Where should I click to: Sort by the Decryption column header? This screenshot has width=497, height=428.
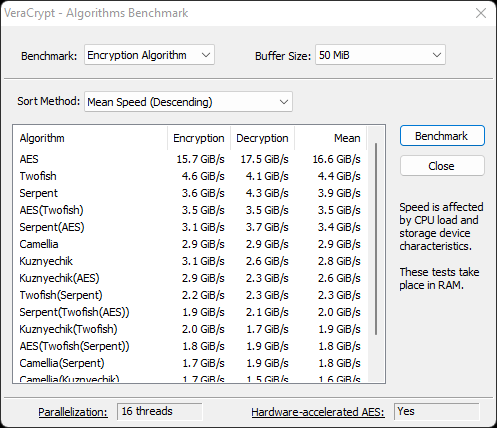pos(262,138)
